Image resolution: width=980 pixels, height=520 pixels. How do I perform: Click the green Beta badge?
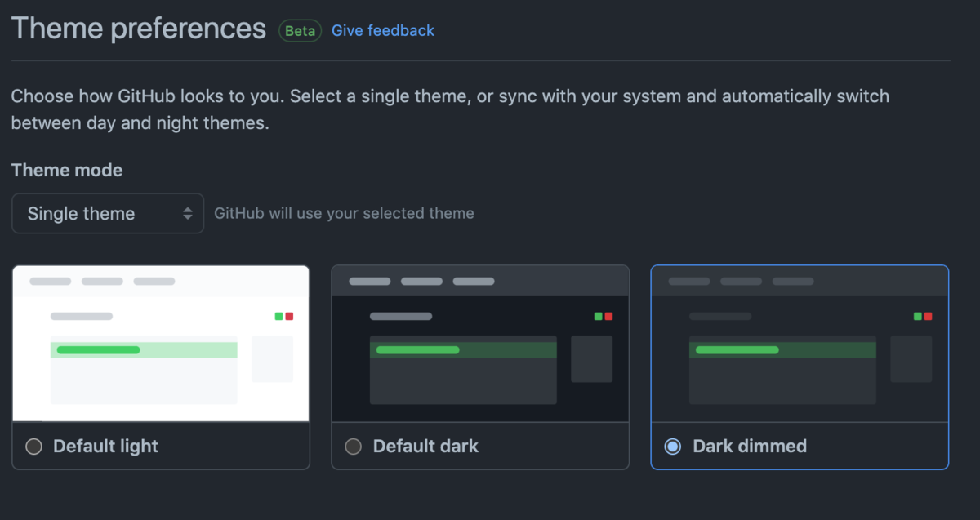[x=300, y=31]
